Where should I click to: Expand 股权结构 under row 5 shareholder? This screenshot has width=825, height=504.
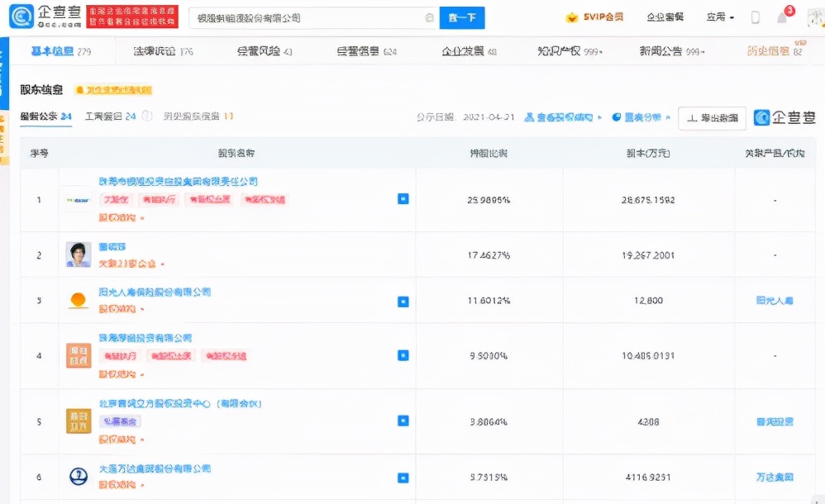[x=121, y=440]
